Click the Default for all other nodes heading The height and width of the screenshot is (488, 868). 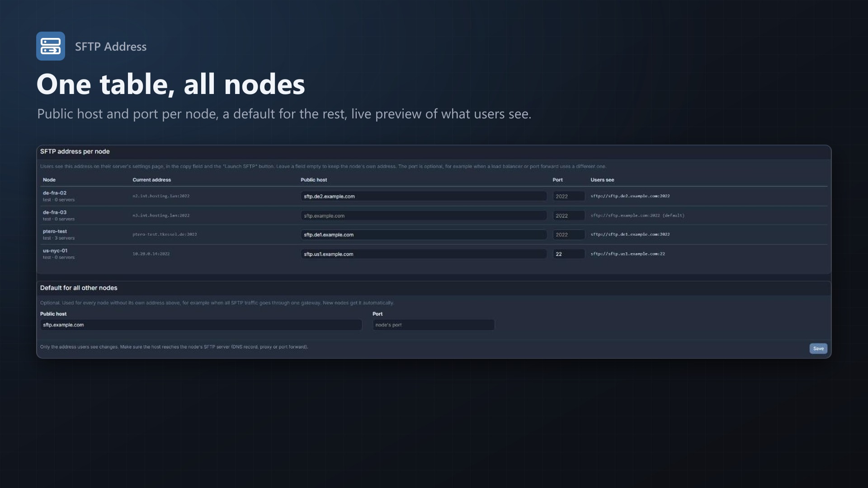click(x=79, y=288)
